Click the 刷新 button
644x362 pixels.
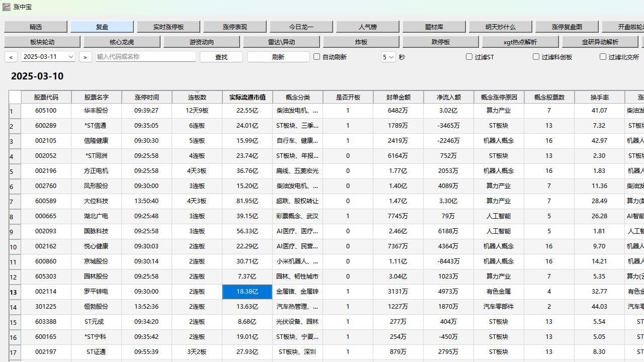[x=278, y=57]
